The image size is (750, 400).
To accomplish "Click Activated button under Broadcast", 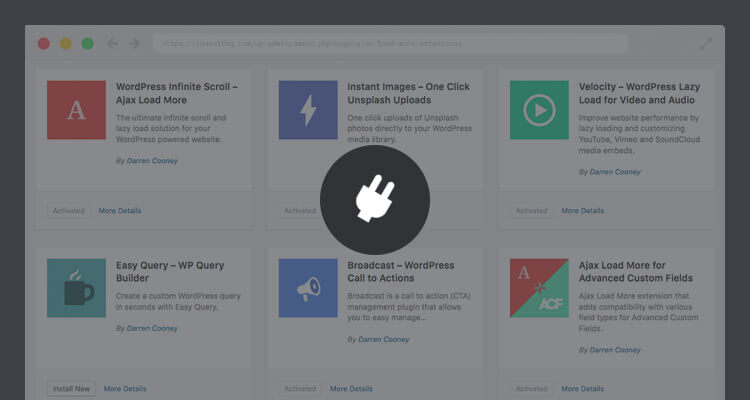I will tap(300, 389).
